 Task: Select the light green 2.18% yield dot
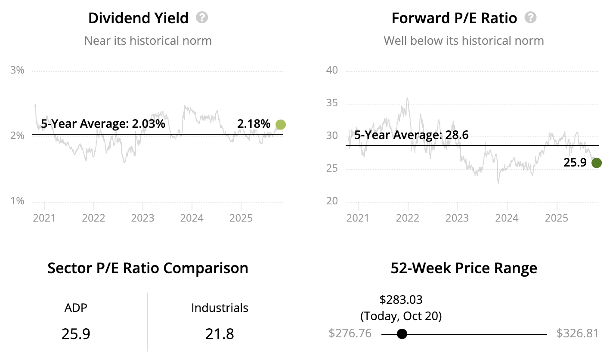point(280,125)
